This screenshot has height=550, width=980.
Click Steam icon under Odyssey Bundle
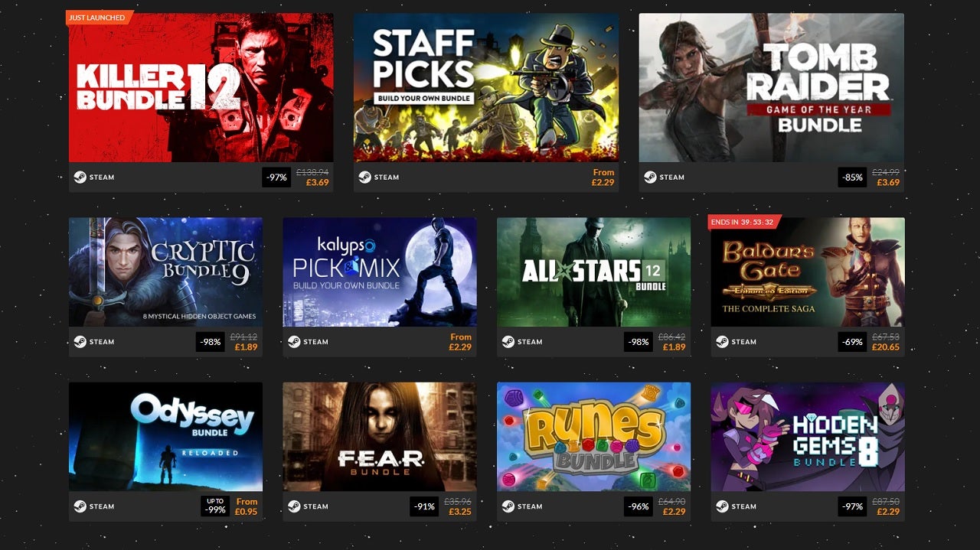pyautogui.click(x=80, y=506)
